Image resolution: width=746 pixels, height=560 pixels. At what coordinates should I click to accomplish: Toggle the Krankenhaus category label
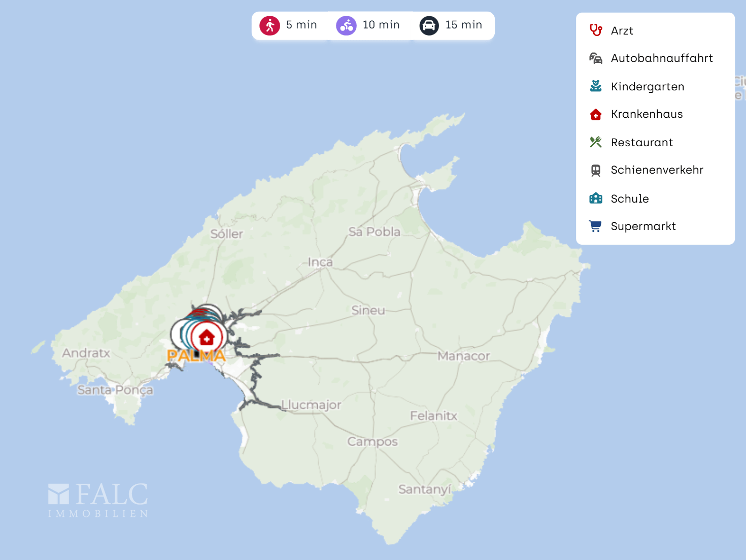point(647,114)
